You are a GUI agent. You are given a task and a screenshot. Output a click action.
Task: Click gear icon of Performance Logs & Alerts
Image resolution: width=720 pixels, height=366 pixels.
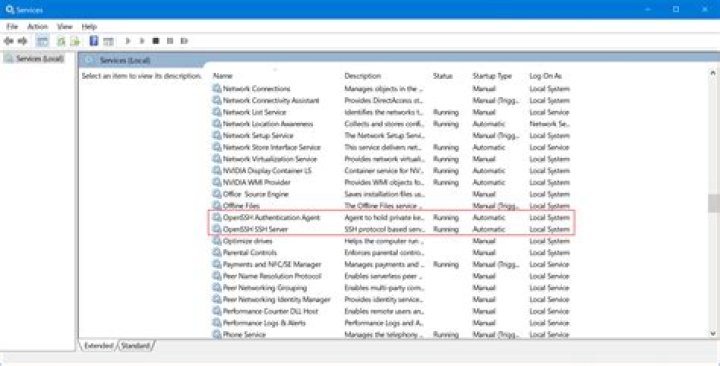(x=217, y=322)
